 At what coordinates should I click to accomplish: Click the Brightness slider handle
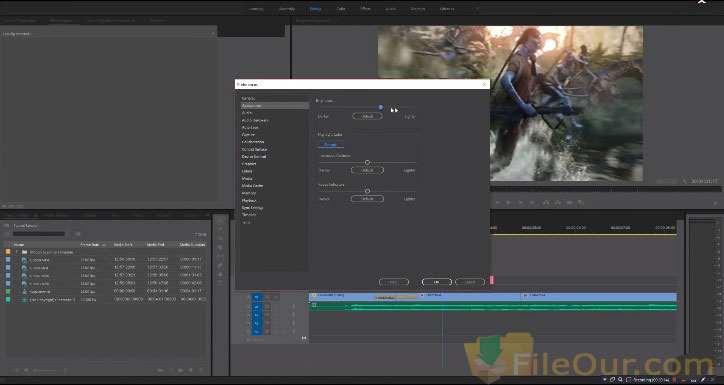point(380,107)
